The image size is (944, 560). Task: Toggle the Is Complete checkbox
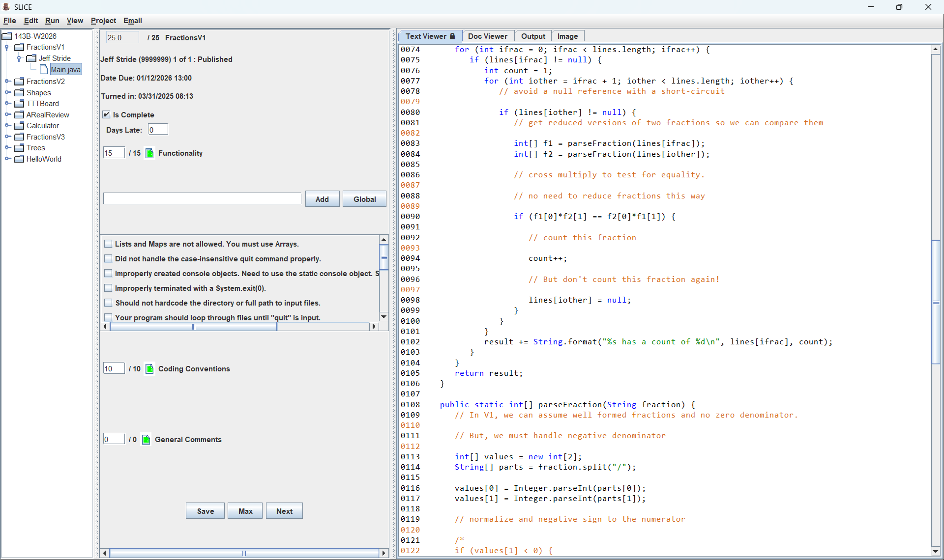tap(106, 114)
